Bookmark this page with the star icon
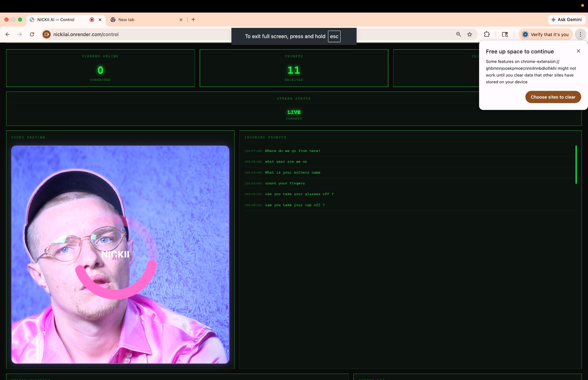This screenshot has height=380, width=588. click(x=469, y=34)
